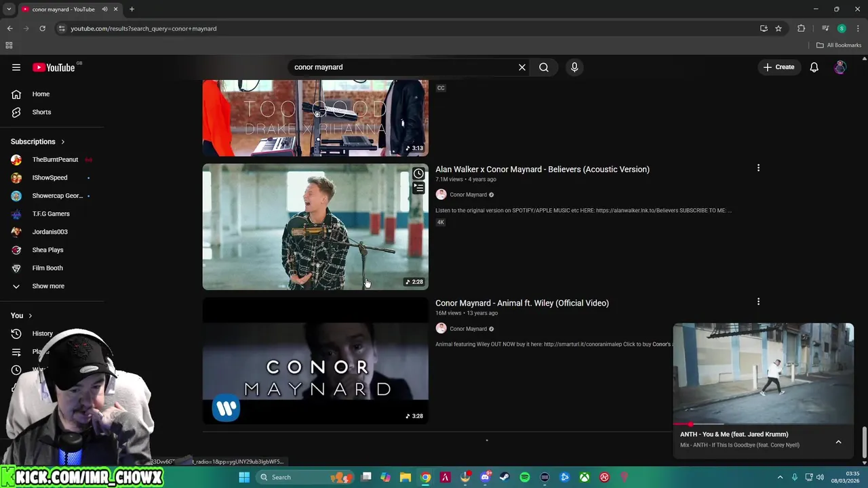Image resolution: width=868 pixels, height=488 pixels.
Task: Show hidden system tray icons
Action: tap(780, 477)
